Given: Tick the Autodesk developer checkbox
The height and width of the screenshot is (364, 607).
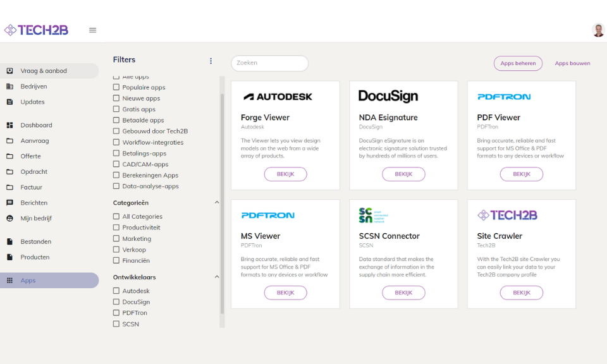Looking at the screenshot, I should coord(116,291).
